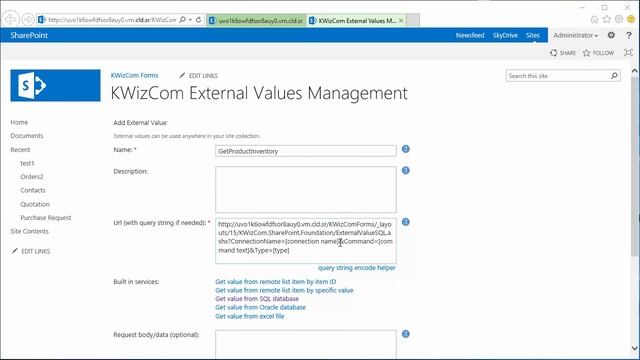Click the browser Back arrow button
640x360 pixels.
click(11, 20)
